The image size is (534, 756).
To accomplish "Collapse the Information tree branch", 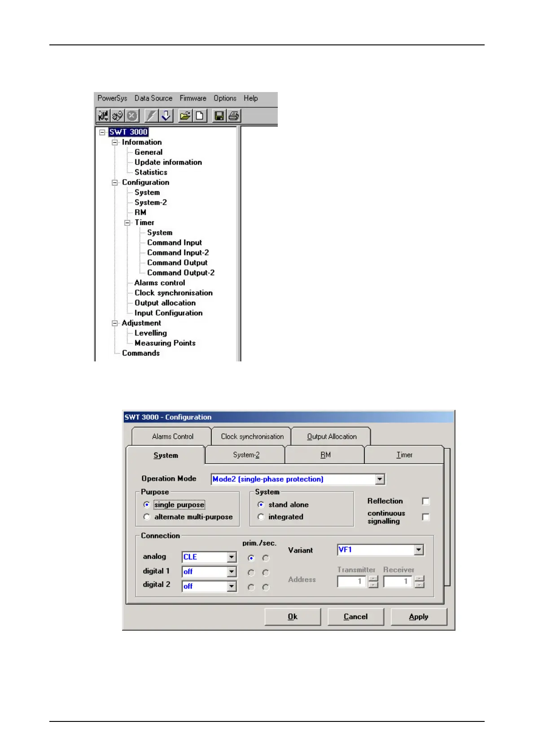I will (115, 142).
